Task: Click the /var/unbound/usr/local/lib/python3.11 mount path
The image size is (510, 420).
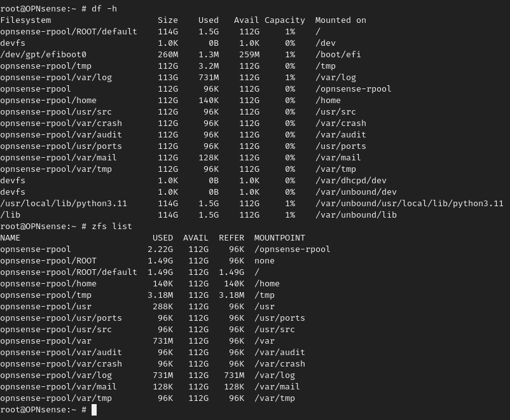Action: click(x=409, y=204)
